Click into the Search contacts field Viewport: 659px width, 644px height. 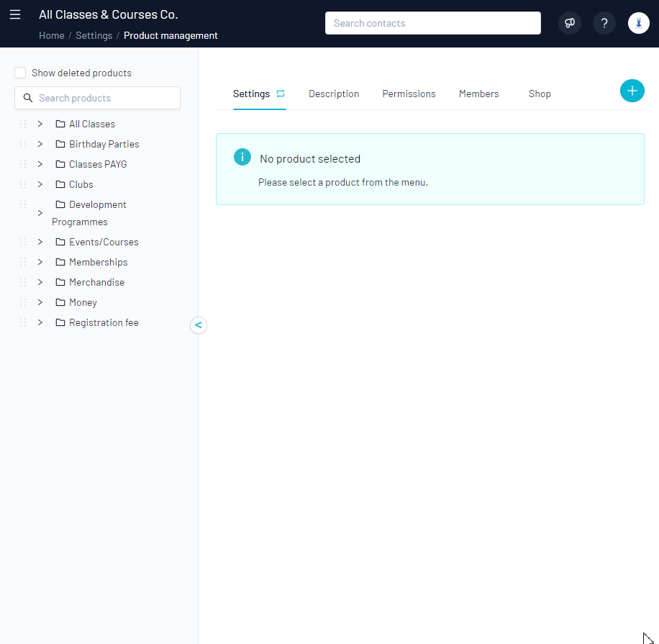click(x=432, y=23)
